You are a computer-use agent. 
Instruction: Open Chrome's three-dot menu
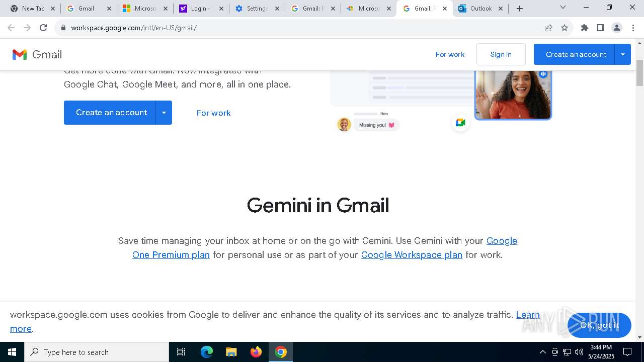[633, 28]
